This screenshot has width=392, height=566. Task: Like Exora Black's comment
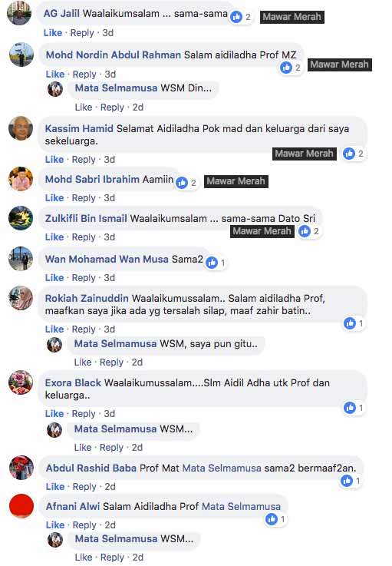pos(54,414)
